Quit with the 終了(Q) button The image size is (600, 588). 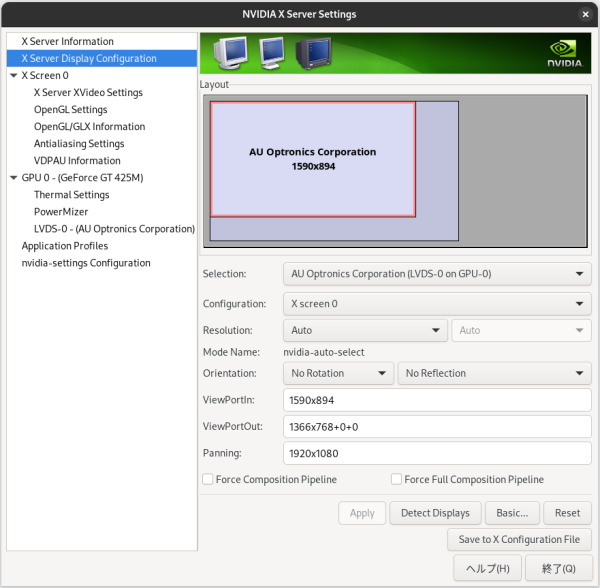click(558, 568)
